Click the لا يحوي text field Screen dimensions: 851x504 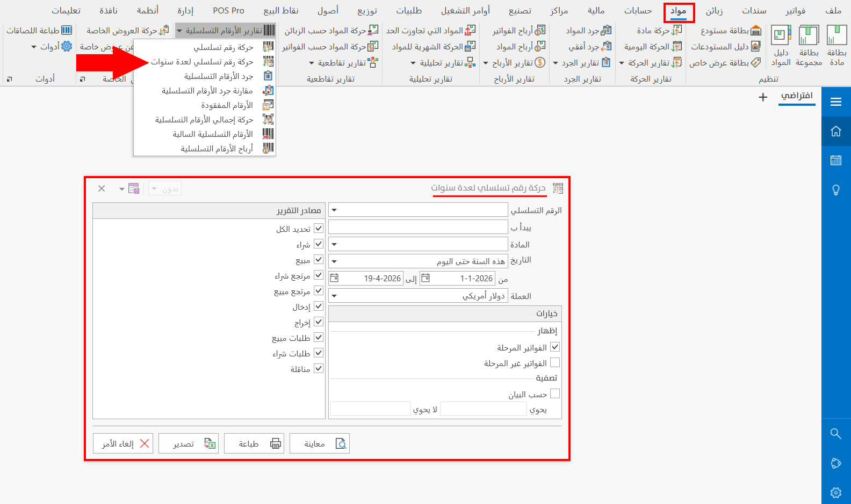pos(371,409)
